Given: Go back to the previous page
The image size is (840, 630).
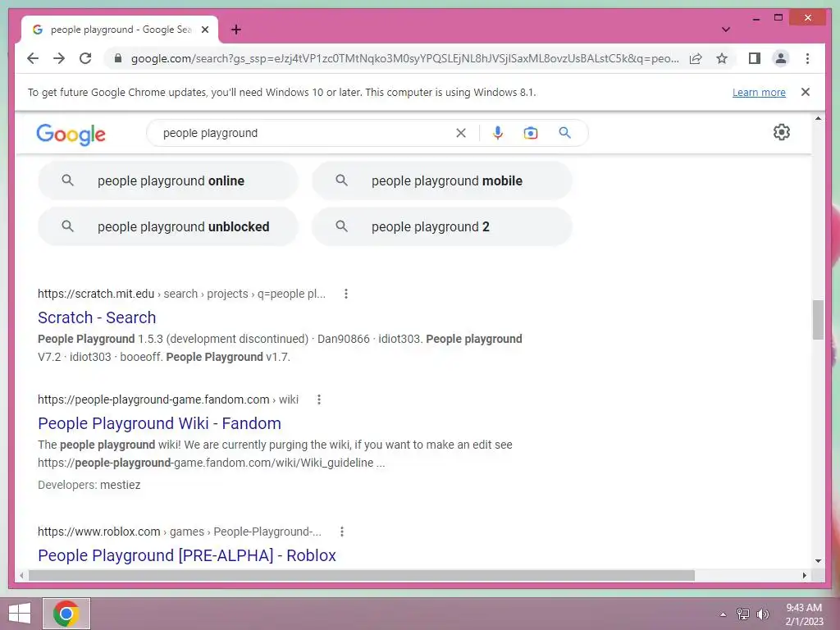Looking at the screenshot, I should 33,58.
